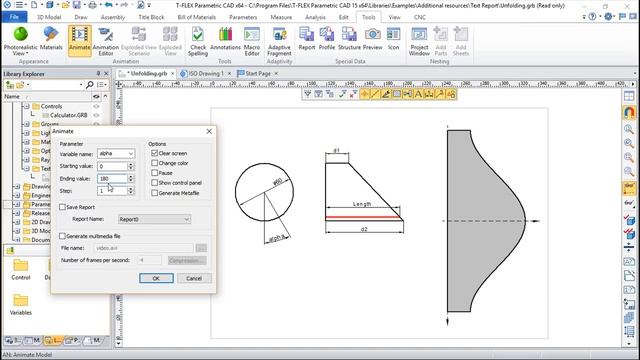Screen dimensions: 640x360
Task: Click the Starting value spinner arrows
Action: (131, 166)
